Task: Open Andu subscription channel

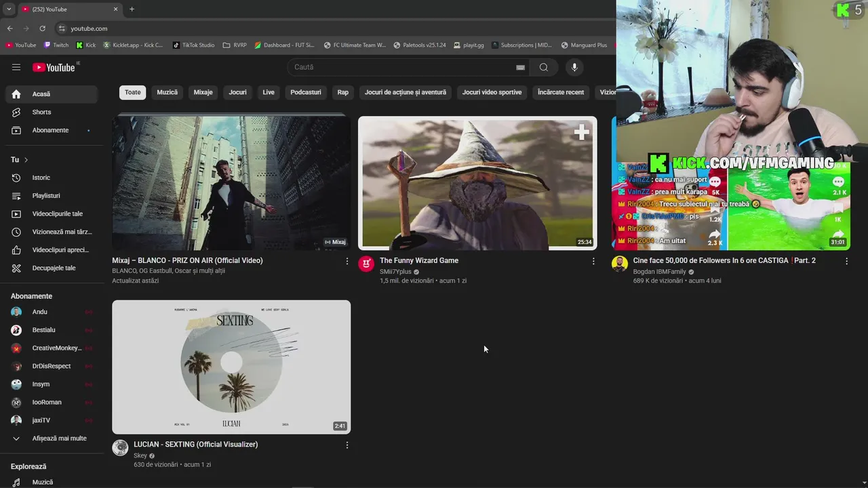Action: pos(52,312)
